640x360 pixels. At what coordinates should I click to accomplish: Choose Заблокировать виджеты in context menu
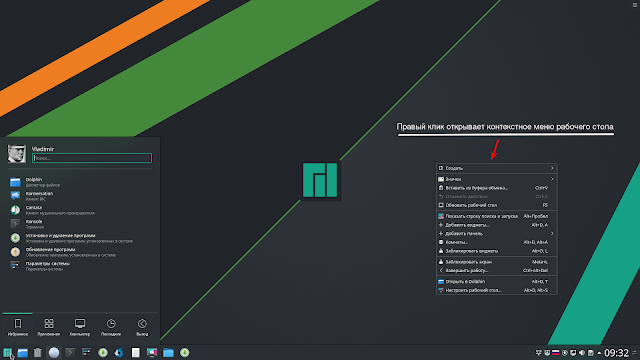coord(496,251)
